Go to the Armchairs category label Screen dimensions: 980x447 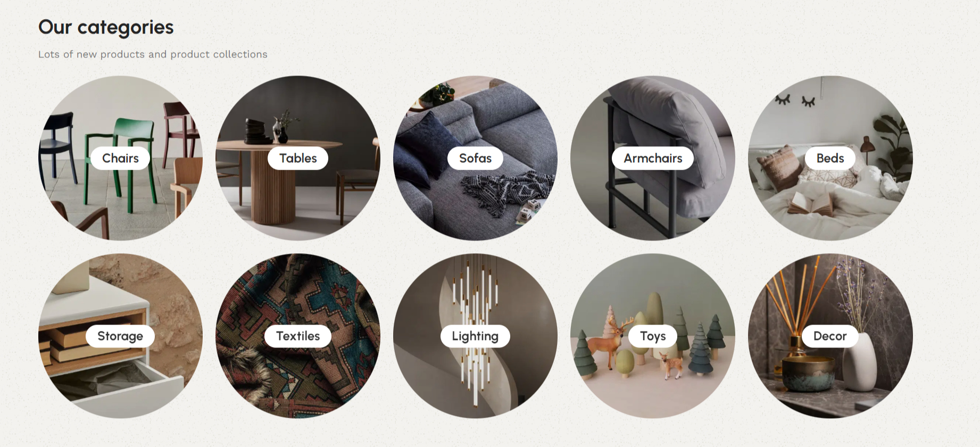[653, 158]
